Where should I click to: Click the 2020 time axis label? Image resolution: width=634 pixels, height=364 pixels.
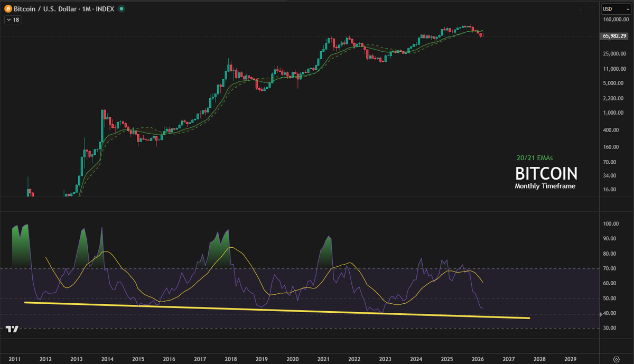pos(292,358)
